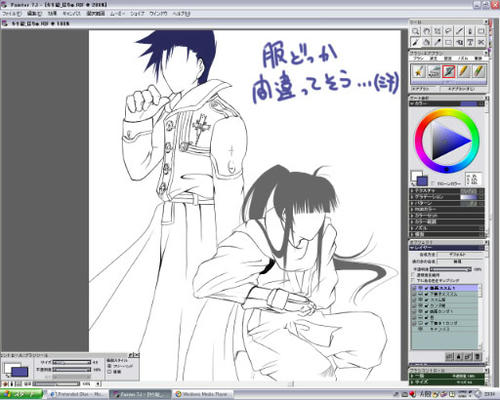Click first small icon at canvas bottom-left

tap(6, 384)
